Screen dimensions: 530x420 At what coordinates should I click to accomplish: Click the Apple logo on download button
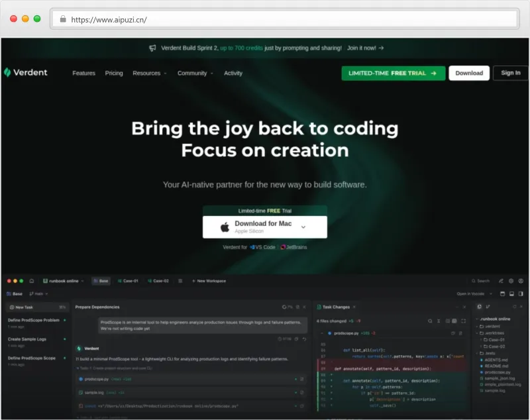point(225,227)
